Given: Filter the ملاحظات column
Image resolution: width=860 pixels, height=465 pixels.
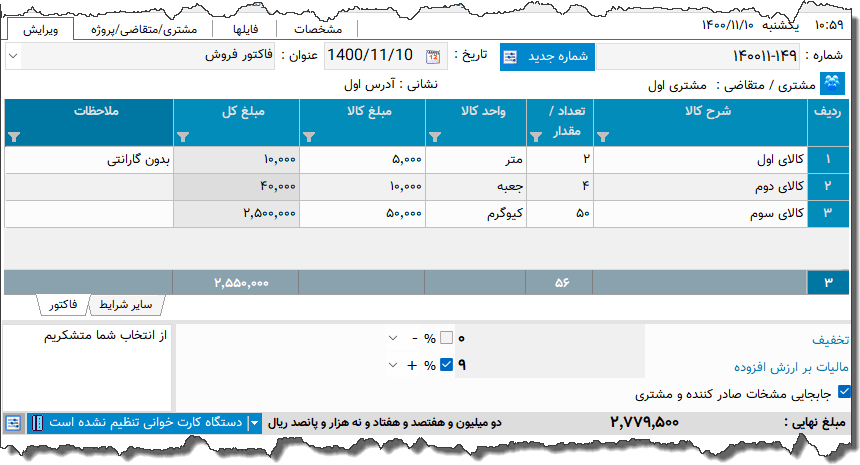Looking at the screenshot, I should click(x=15, y=137).
